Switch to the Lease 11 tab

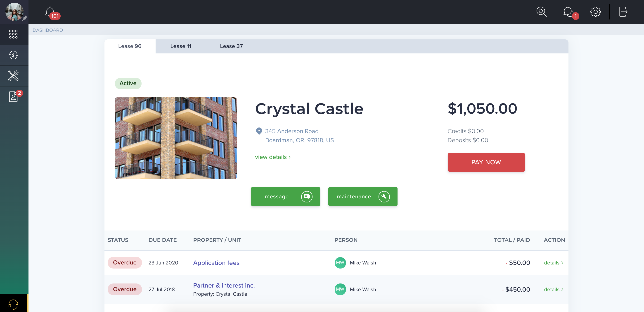click(180, 46)
